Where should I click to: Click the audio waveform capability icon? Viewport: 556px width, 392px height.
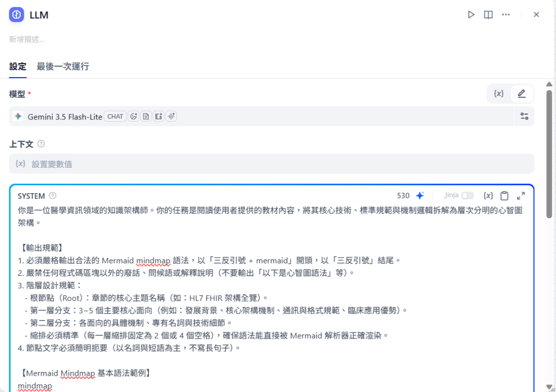[x=171, y=116]
